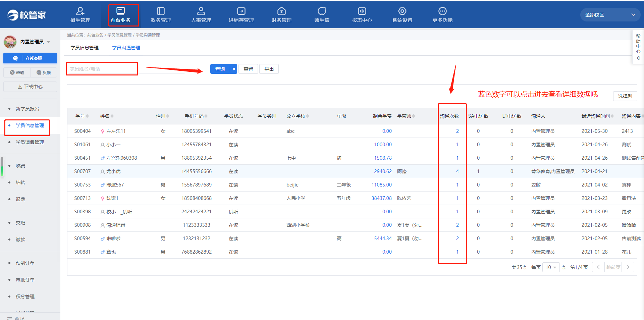Click the 重置 reset button
Screen dimensions: 644x320
click(x=248, y=69)
